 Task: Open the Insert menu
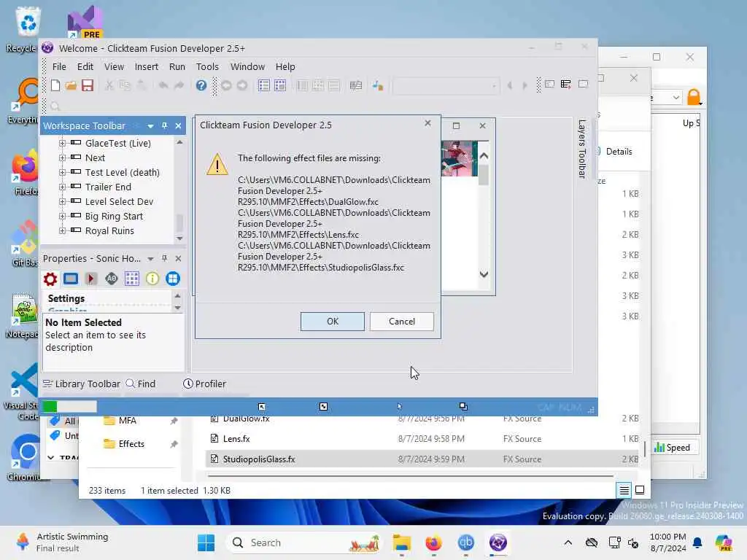(x=146, y=66)
